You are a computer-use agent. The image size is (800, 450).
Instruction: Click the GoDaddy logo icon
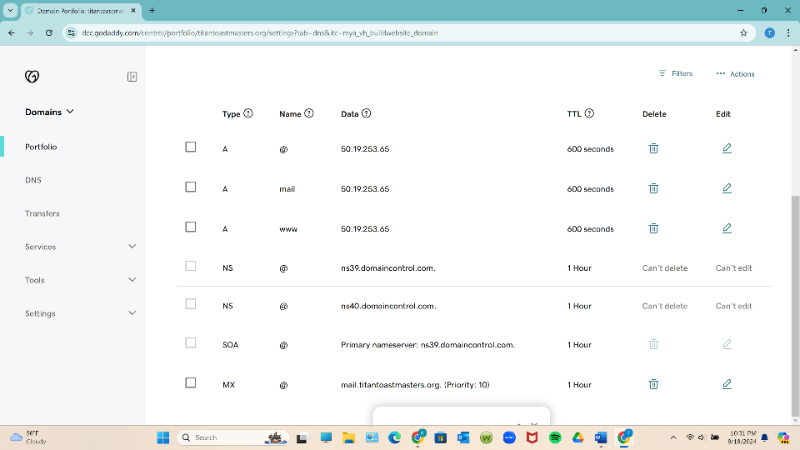coord(32,77)
